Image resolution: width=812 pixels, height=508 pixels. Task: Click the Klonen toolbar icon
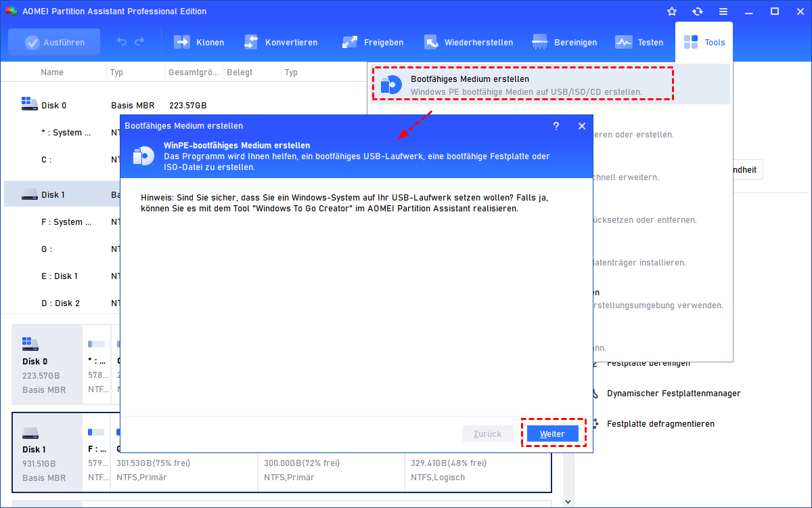point(183,42)
